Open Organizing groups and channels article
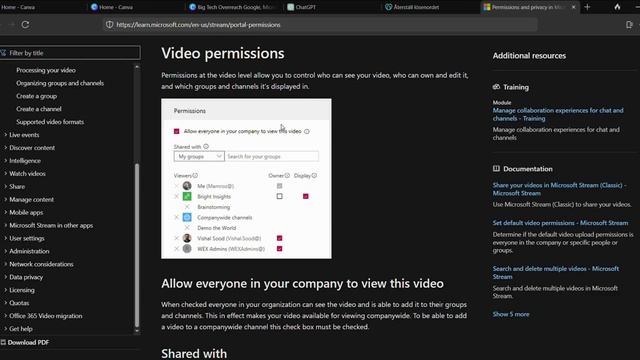This screenshot has height=360, width=640. click(x=60, y=83)
